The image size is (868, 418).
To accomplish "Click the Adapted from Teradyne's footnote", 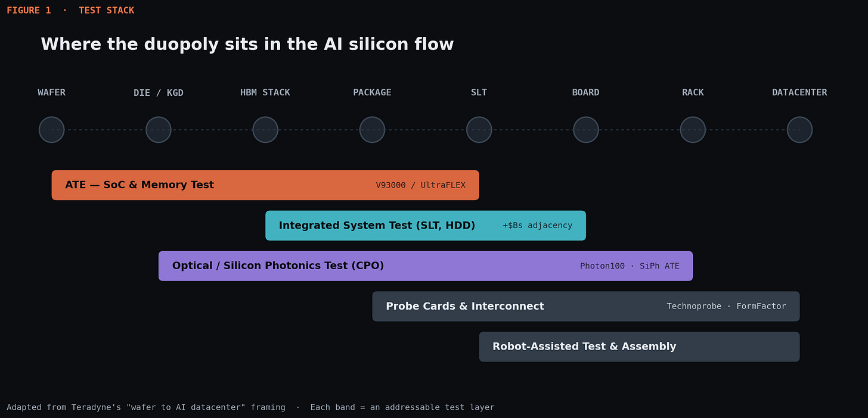I will [x=250, y=407].
